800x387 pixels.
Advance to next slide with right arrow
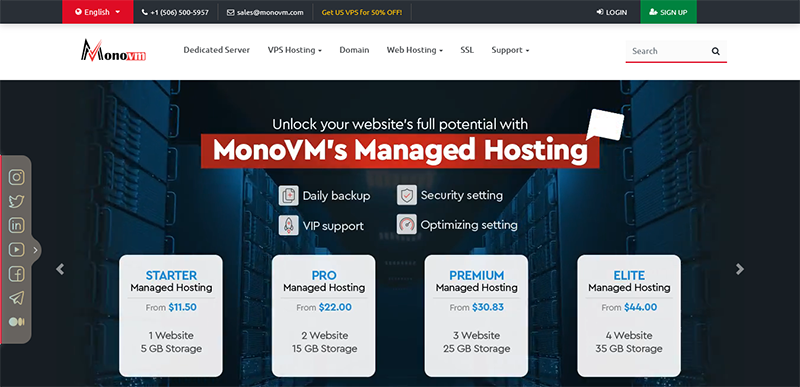click(740, 269)
